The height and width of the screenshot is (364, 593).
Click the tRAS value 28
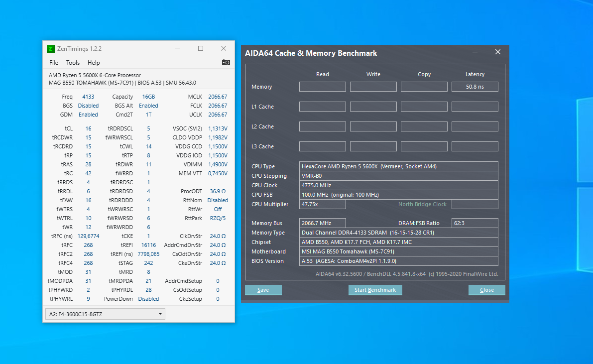(x=88, y=165)
